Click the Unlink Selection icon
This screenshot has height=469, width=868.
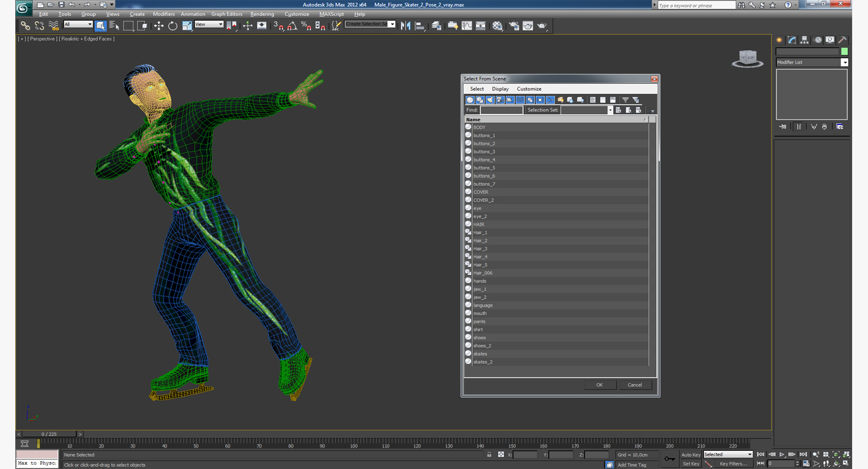(39, 26)
